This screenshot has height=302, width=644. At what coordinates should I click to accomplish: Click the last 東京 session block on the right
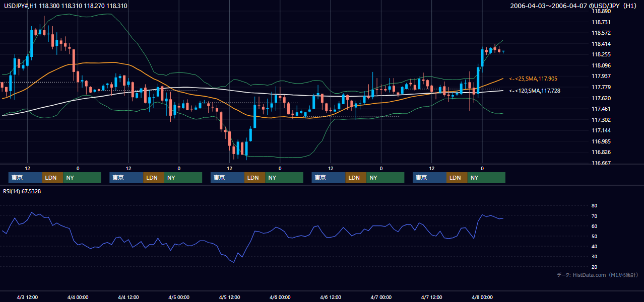[429, 178]
